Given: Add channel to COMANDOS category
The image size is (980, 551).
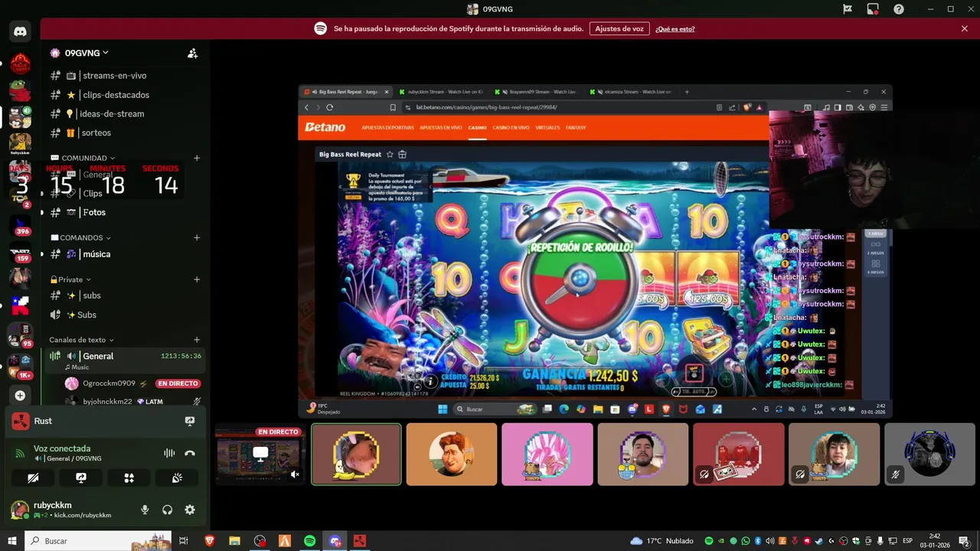Looking at the screenshot, I should pos(197,238).
